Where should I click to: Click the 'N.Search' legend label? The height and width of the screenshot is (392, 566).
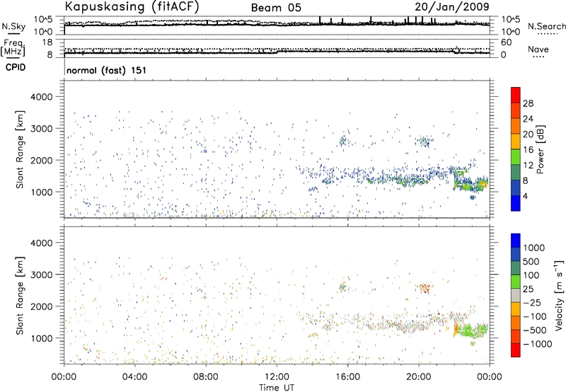546,26
